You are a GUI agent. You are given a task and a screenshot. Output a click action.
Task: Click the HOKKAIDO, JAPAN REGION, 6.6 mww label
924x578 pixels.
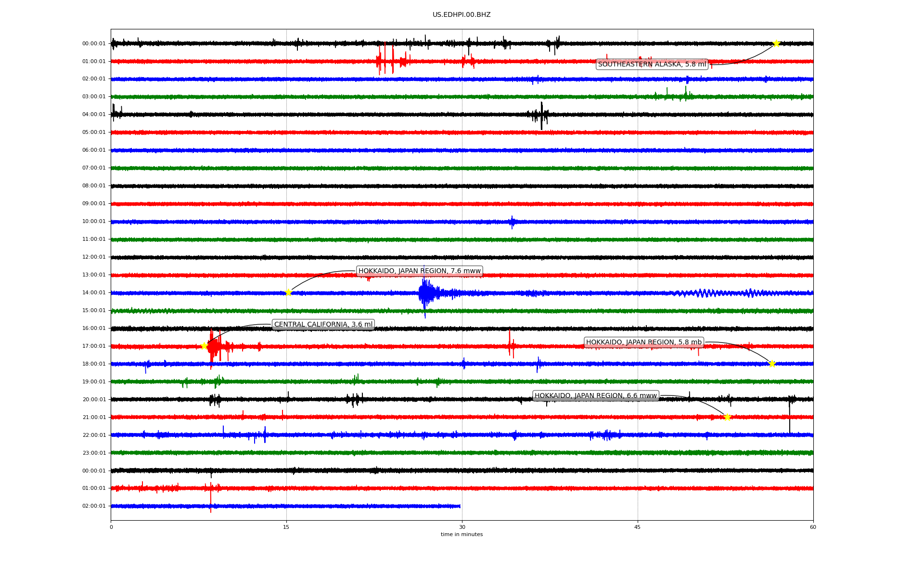(x=595, y=396)
